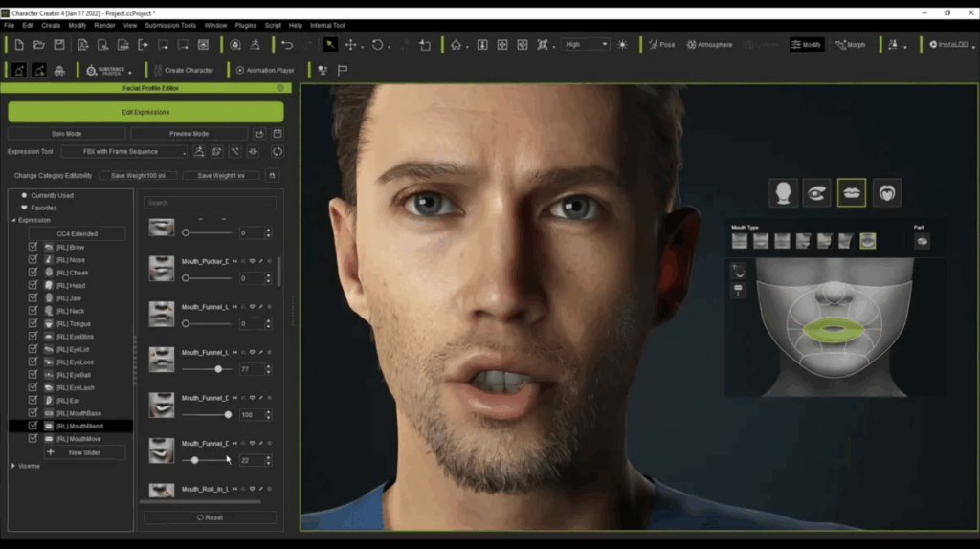This screenshot has width=980, height=549.
Task: Click the Mouth_Pucker slider handle
Action: point(186,278)
